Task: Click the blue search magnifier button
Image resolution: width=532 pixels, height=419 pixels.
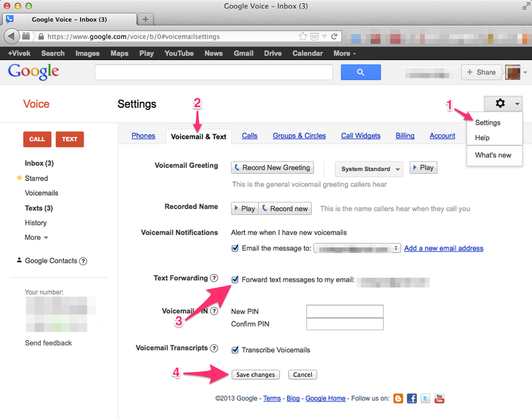Action: [x=361, y=72]
